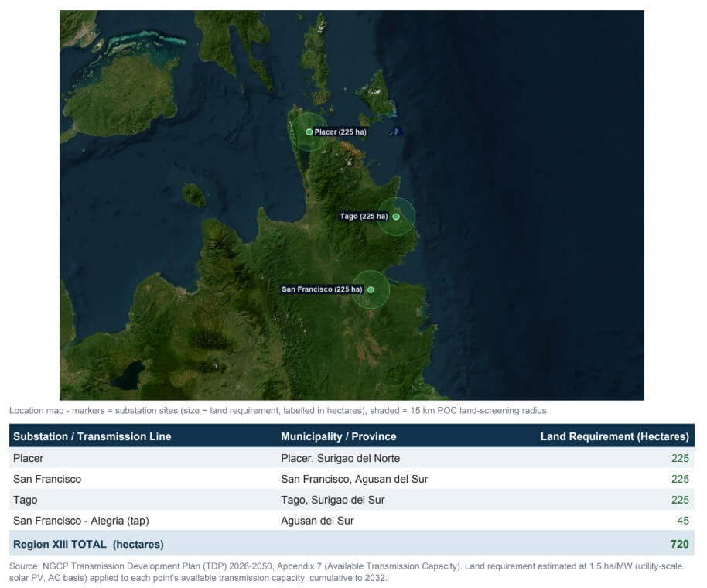Select the "Placer" substation cell in the table

coord(28,458)
